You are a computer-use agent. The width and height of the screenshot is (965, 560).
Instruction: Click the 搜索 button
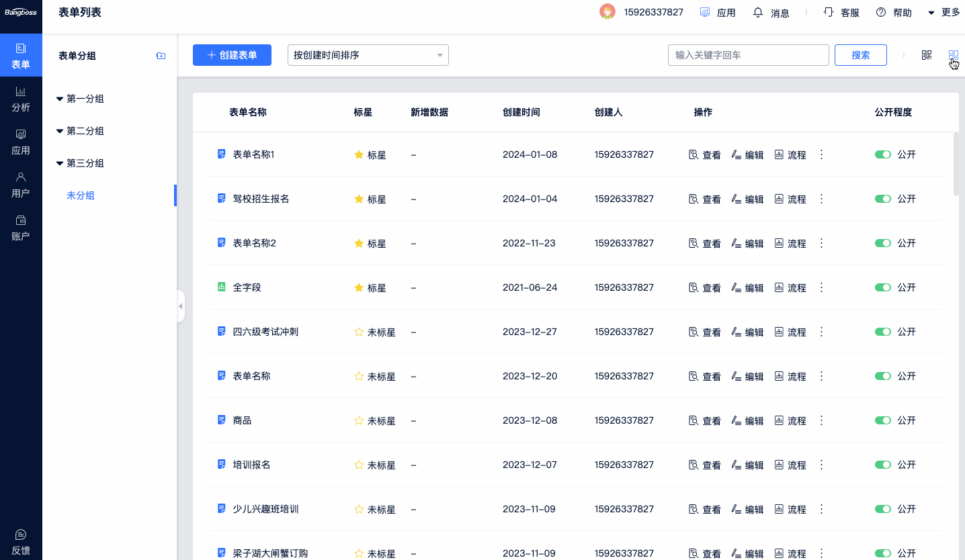click(x=860, y=55)
